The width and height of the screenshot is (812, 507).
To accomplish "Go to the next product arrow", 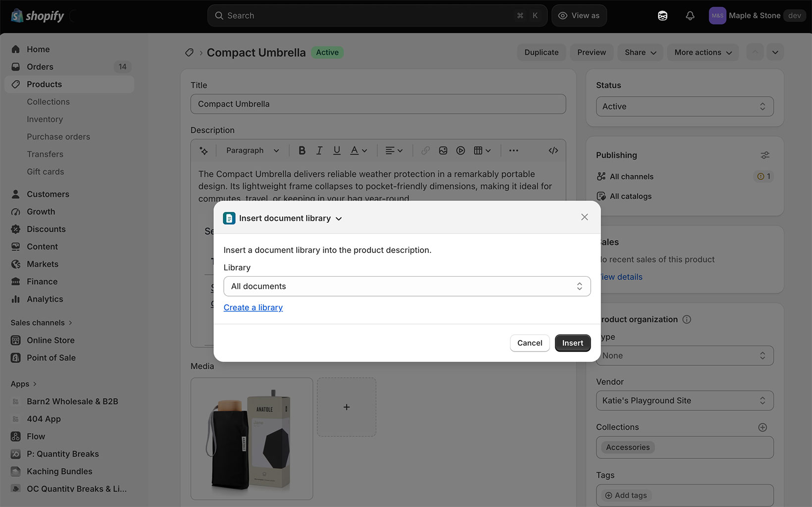I will click(x=775, y=52).
